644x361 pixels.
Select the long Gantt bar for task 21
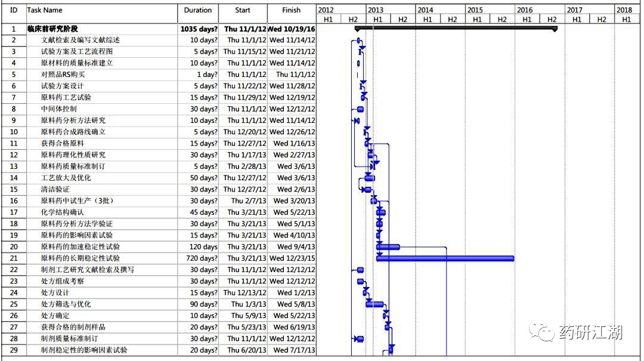pyautogui.click(x=445, y=258)
